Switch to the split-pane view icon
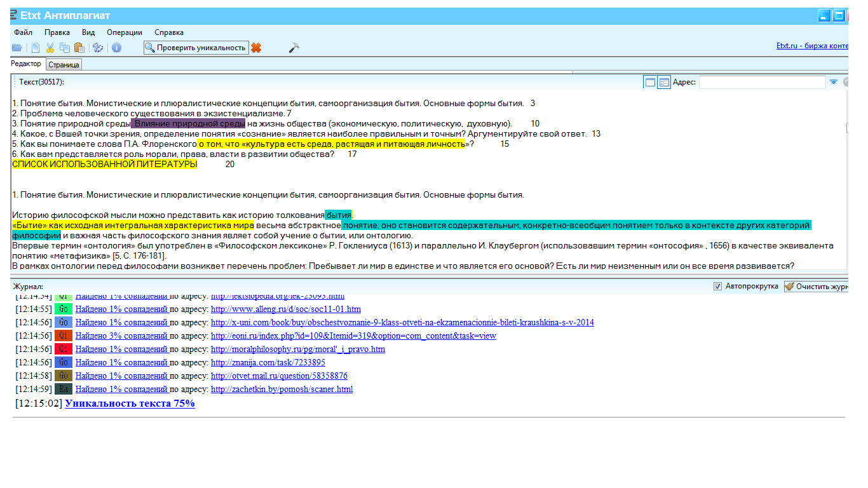Screen dimensions: 868x488 [664, 82]
